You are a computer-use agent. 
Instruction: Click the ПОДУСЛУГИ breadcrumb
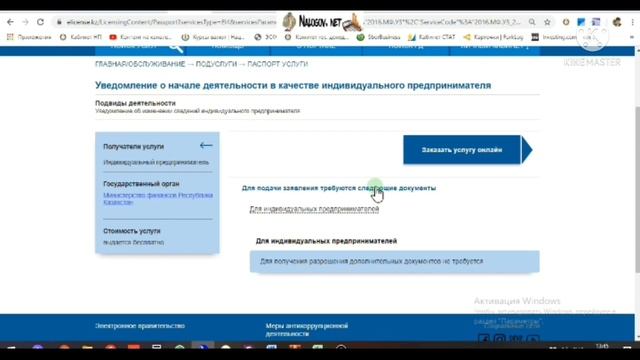tap(216, 64)
